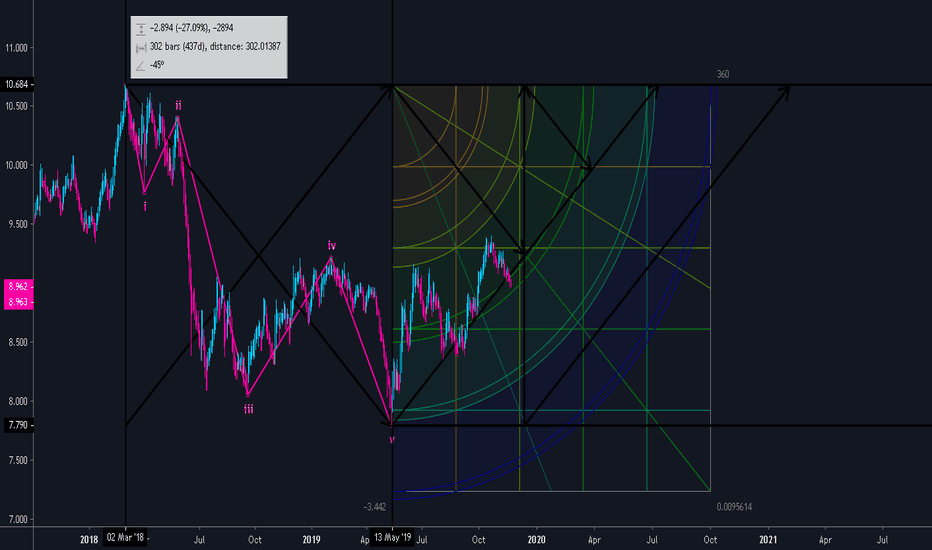Click the 2019 year label on time axis
This screenshot has width=932, height=550.
(311, 540)
